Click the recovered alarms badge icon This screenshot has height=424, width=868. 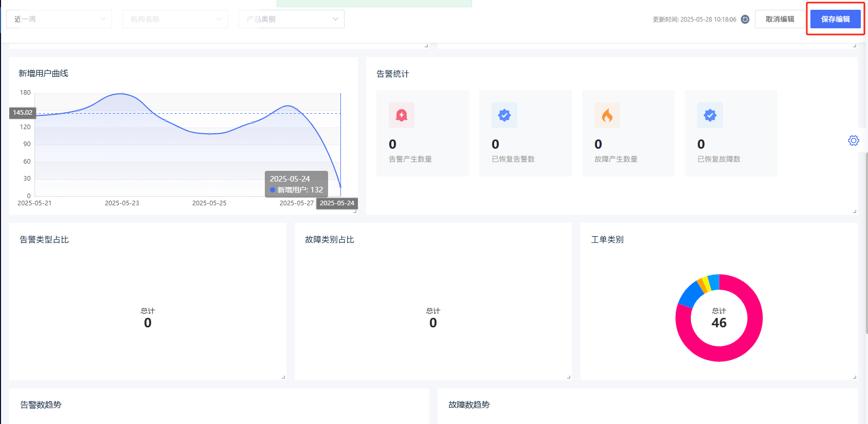click(504, 115)
